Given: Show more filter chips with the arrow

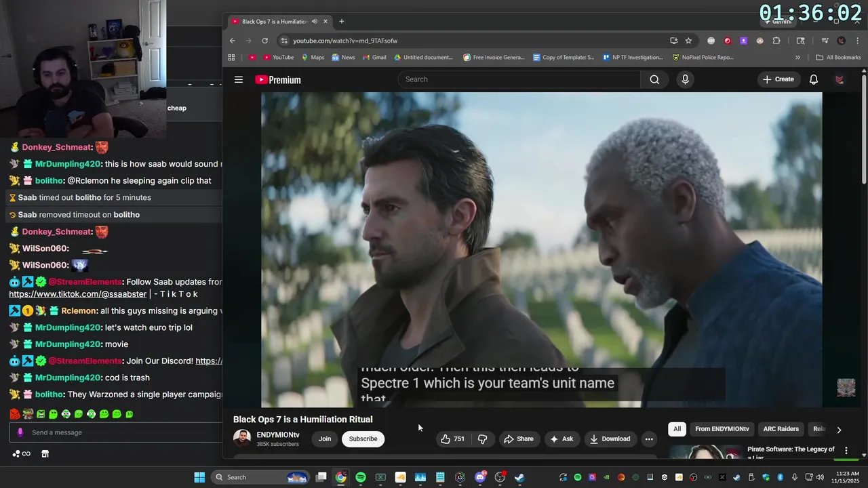Looking at the screenshot, I should click(x=839, y=430).
